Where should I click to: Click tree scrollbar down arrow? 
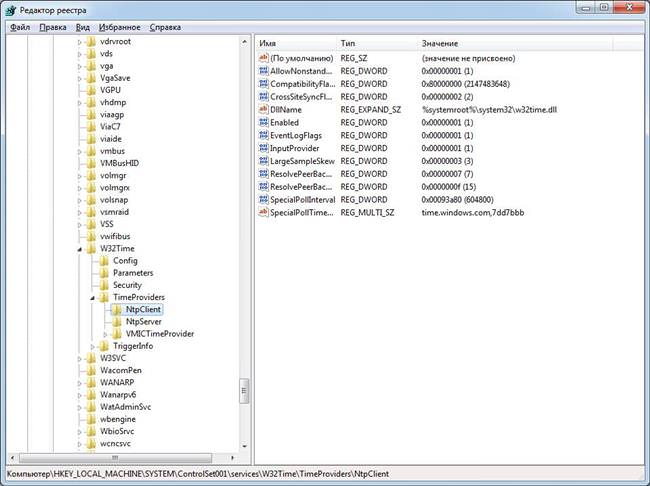pyautogui.click(x=244, y=447)
